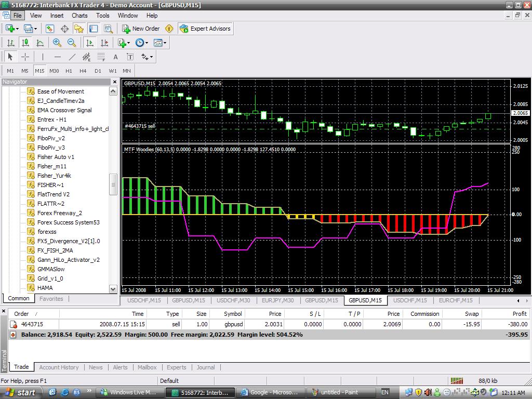This screenshot has width=532, height=399.
Task: Switch to H4 timeframe
Action: 83,71
